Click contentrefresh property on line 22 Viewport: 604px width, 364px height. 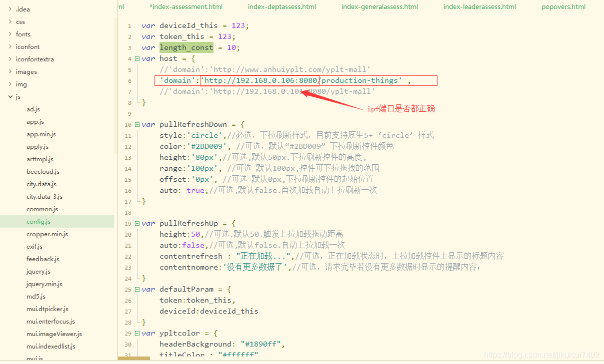191,257
